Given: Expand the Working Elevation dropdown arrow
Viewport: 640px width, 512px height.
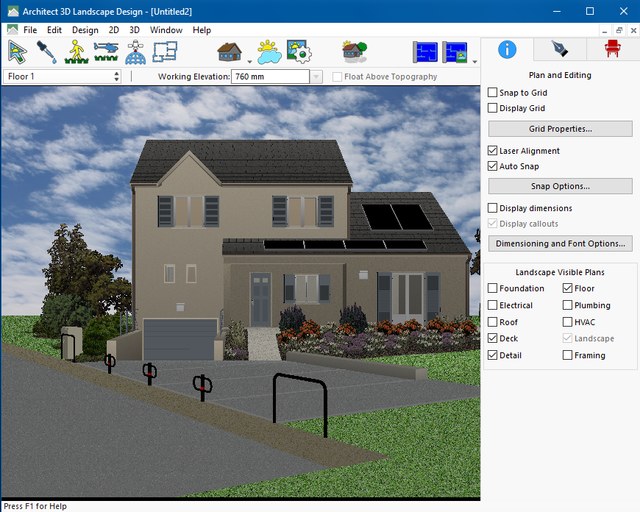Looking at the screenshot, I should 316,77.
